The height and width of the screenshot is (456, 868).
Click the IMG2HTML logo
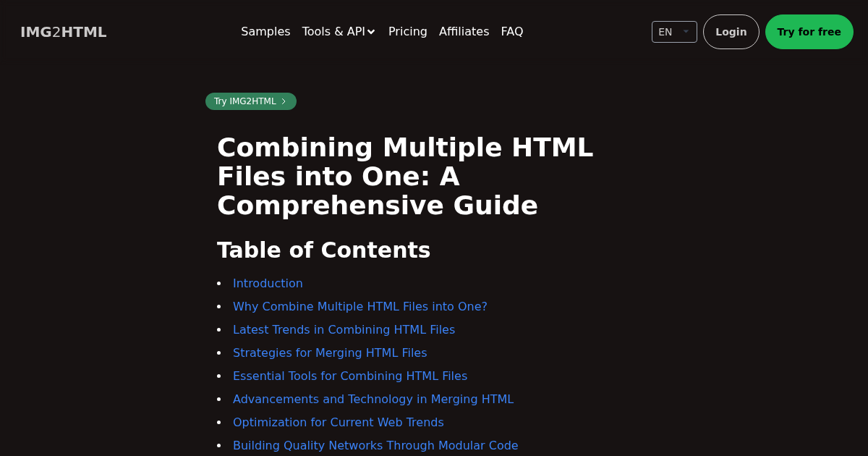coord(64,32)
